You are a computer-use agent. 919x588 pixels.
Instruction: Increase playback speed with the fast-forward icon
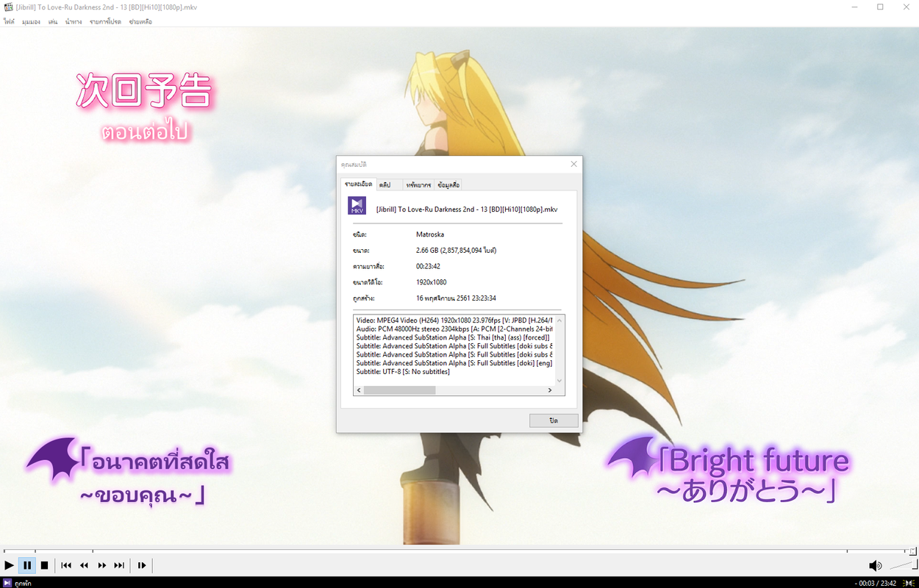click(101, 565)
